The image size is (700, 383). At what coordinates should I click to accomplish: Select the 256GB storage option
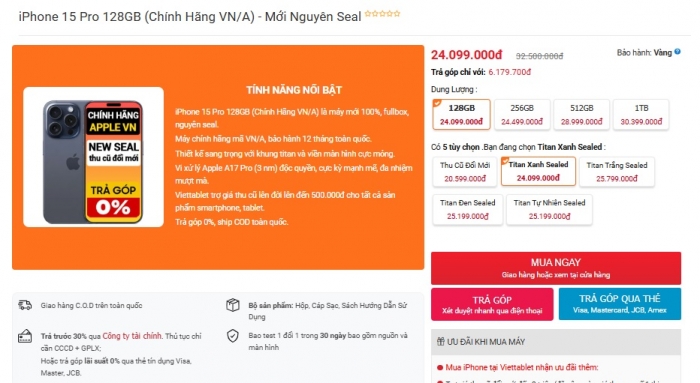pyautogui.click(x=522, y=115)
